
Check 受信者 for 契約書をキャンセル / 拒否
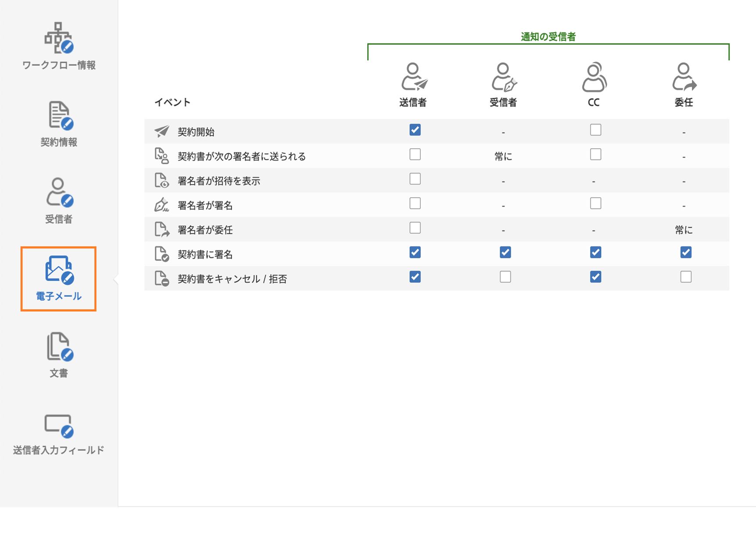[505, 277]
